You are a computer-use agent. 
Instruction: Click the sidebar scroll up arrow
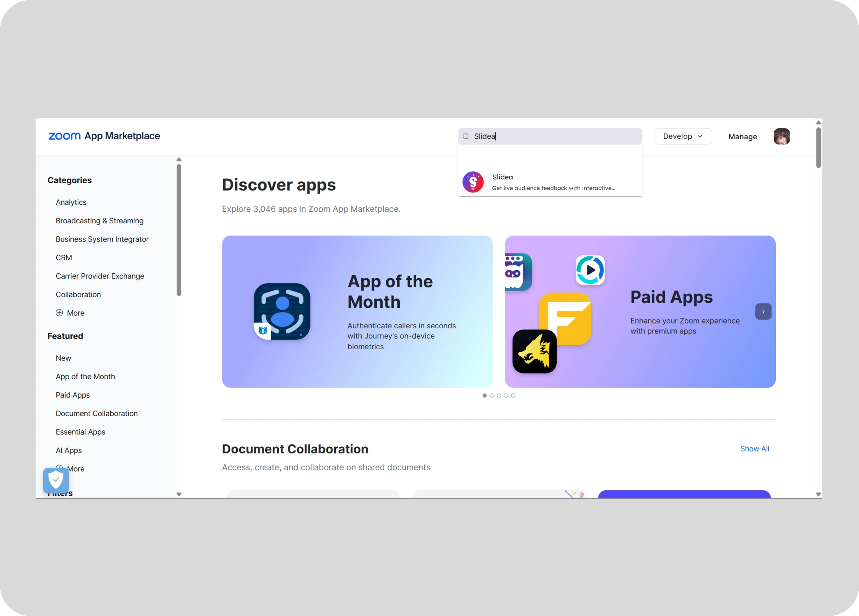[x=179, y=159]
